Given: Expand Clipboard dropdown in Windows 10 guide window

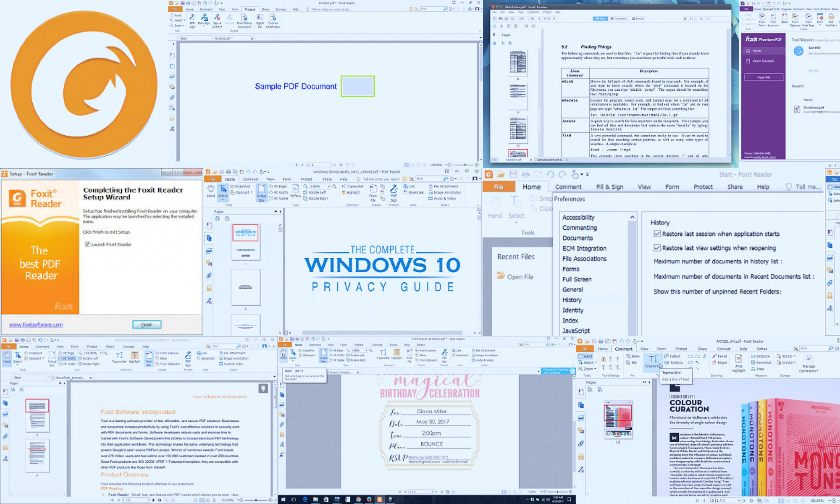Looking at the screenshot, I should click(x=251, y=193).
